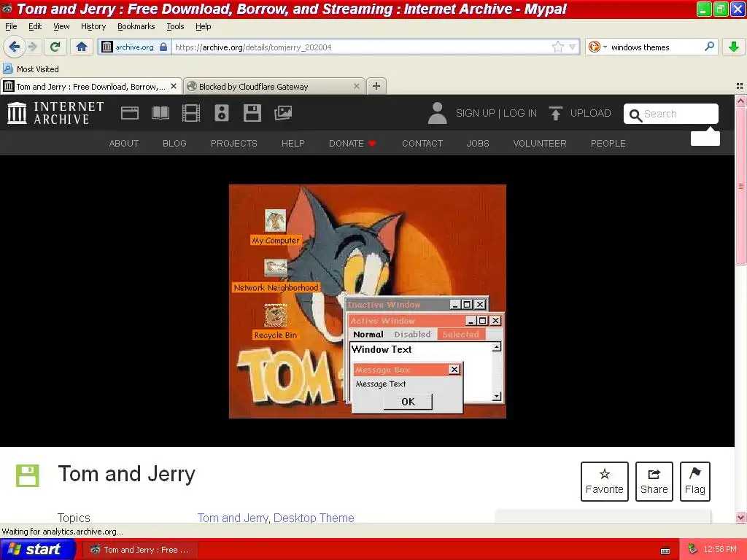Image resolution: width=747 pixels, height=560 pixels.
Task: Click the UPLOAD link
Action: (590, 113)
